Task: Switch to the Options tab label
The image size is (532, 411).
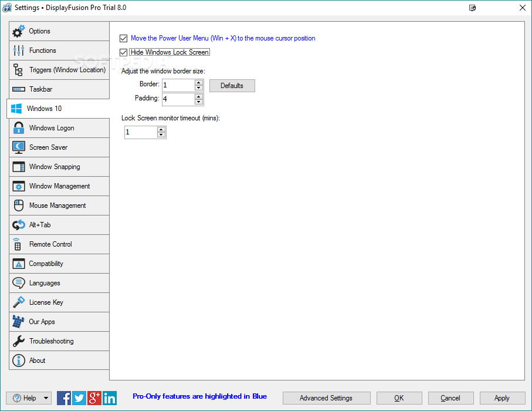Action: [39, 31]
